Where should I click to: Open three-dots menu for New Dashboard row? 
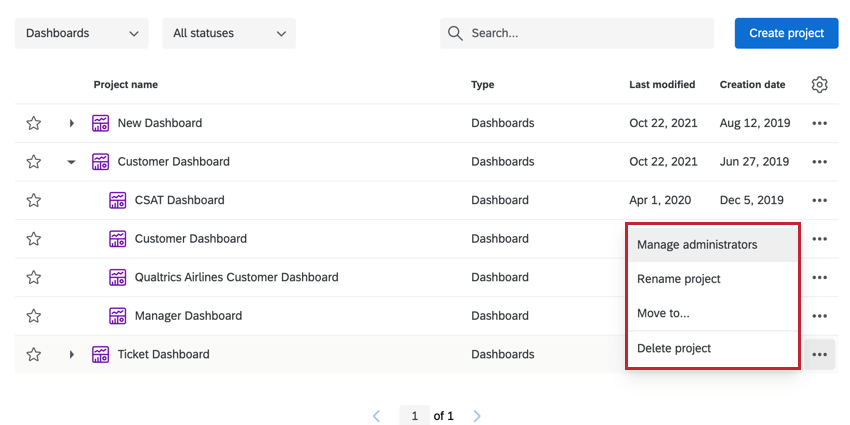tap(819, 123)
